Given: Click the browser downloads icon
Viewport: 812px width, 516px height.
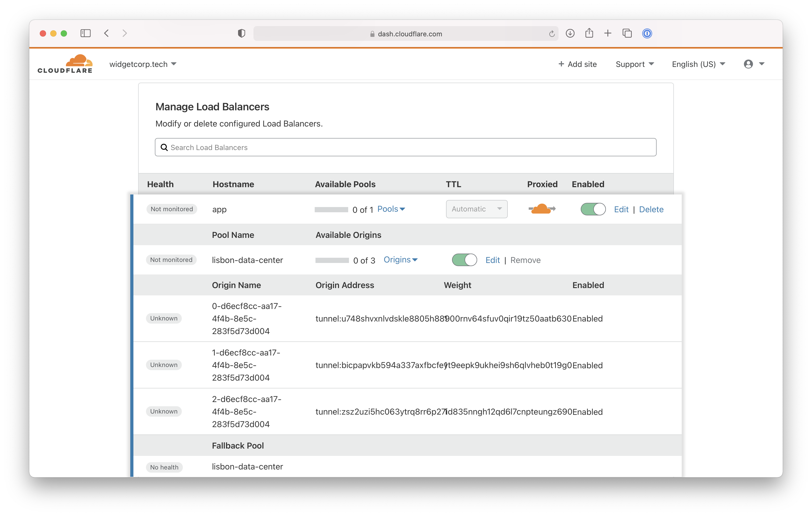Looking at the screenshot, I should coord(570,33).
